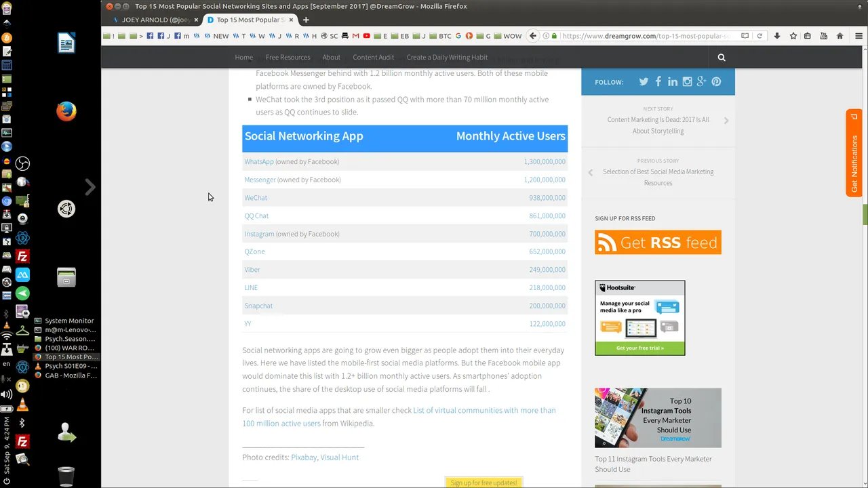
Task: Go to previous story chevron
Action: 590,172
